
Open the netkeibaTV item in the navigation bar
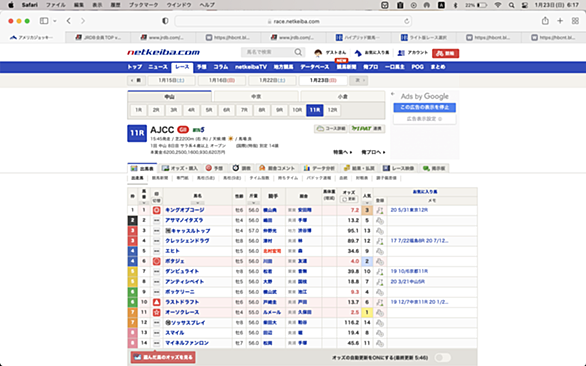coord(251,67)
